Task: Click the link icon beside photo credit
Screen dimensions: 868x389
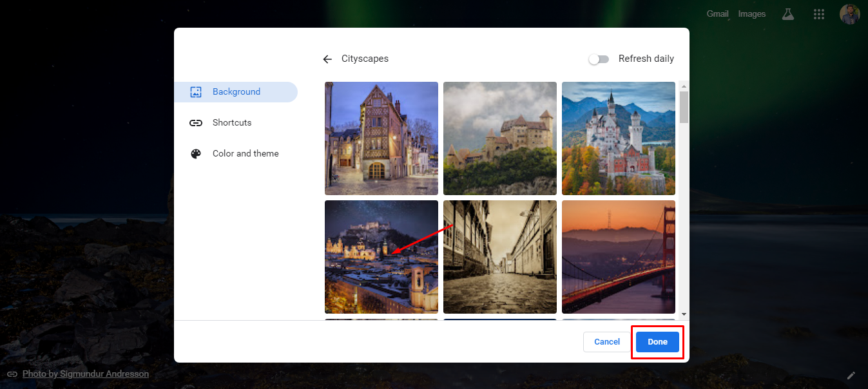Action: pos(12,374)
